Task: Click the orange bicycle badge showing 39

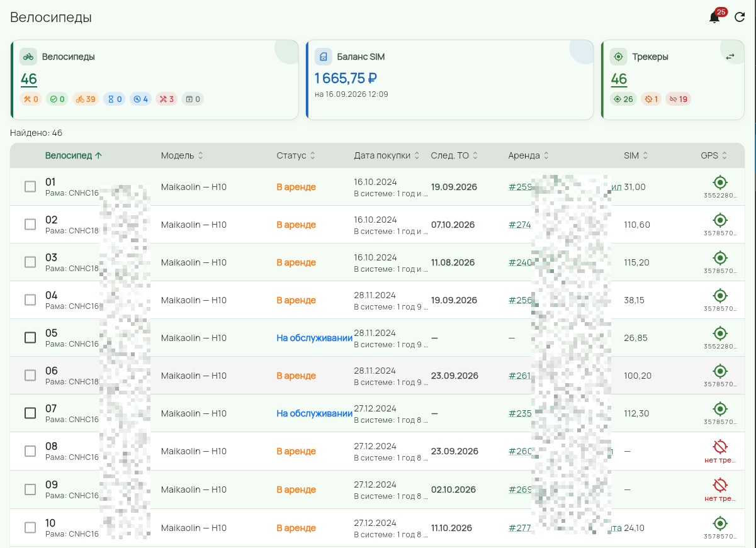Action: [x=86, y=99]
